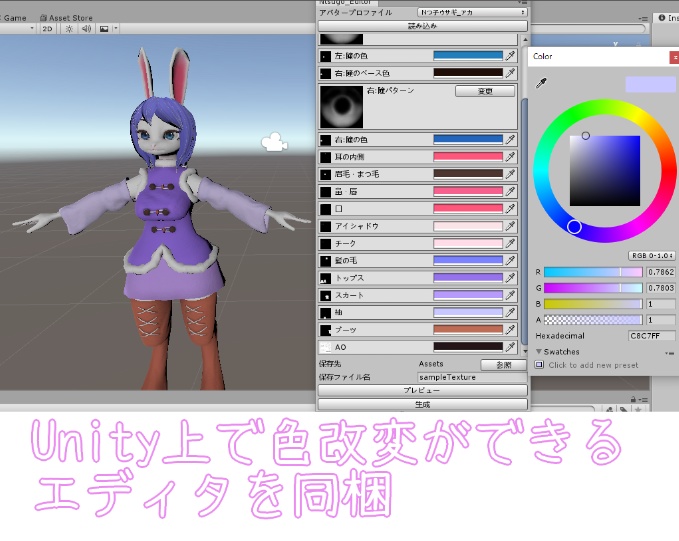The width and height of the screenshot is (679, 541).
Task: Click the プレビュー preview button
Action: tap(423, 390)
